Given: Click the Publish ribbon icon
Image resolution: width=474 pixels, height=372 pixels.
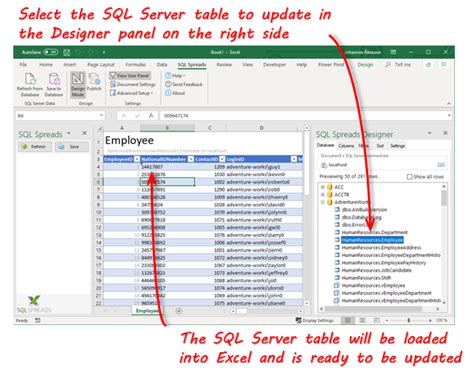Looking at the screenshot, I should click(94, 82).
